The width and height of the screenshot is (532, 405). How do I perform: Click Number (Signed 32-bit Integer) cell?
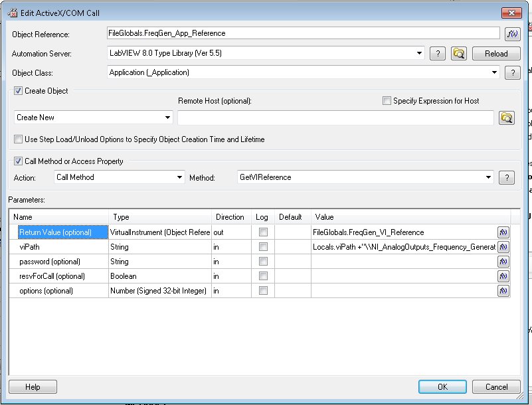click(x=160, y=291)
